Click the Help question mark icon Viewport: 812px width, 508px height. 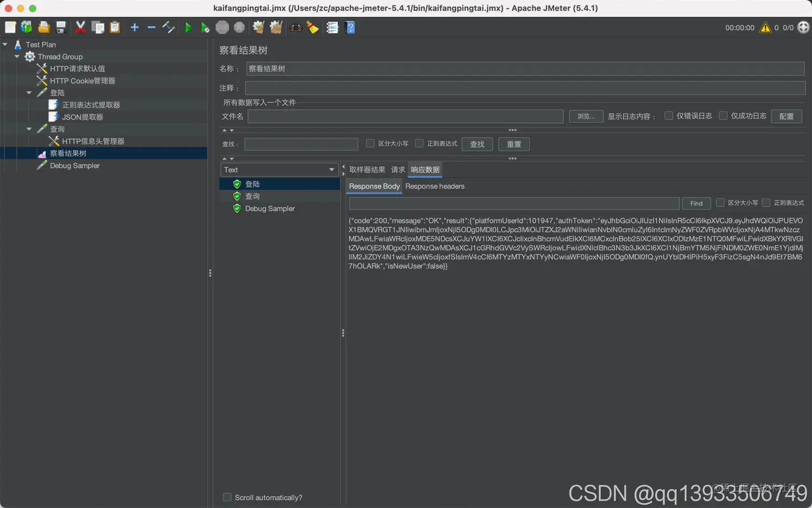click(x=350, y=27)
